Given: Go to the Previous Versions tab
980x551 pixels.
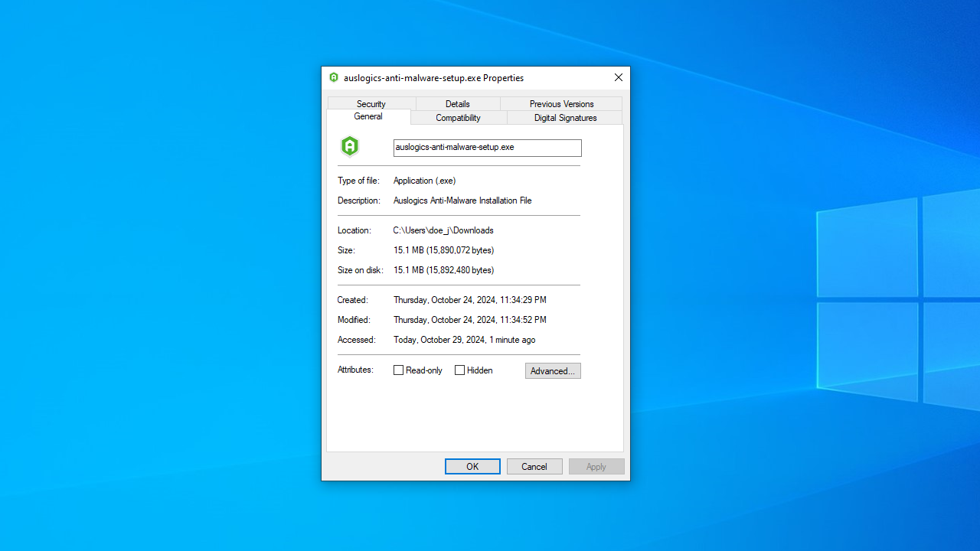Looking at the screenshot, I should coord(561,103).
